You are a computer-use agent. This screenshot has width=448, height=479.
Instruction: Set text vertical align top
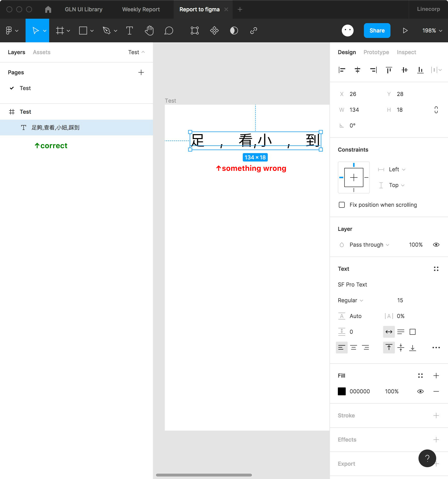click(389, 348)
